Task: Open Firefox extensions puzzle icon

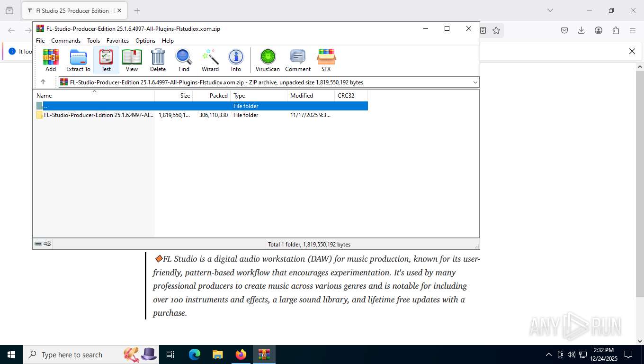Action: pyautogui.click(x=616, y=30)
